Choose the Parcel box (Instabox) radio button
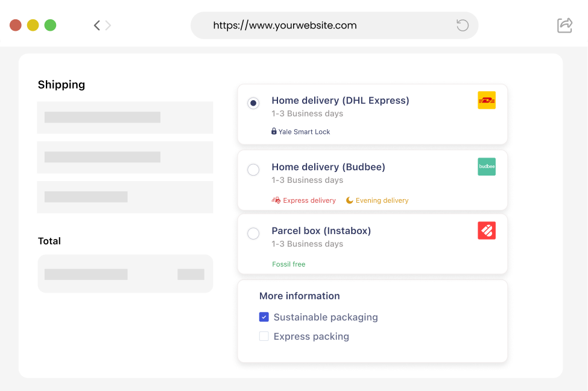This screenshot has width=588, height=391. pos(253,234)
